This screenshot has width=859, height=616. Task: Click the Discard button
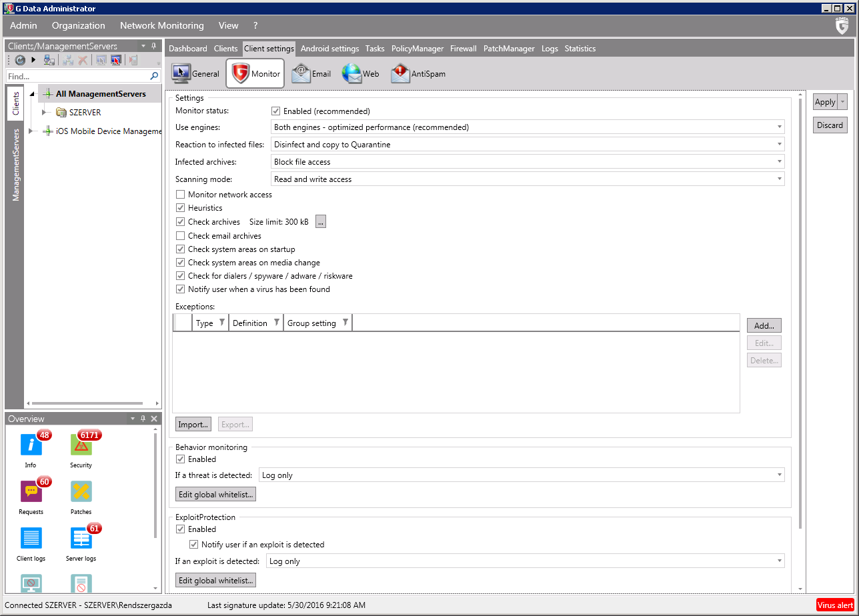click(x=830, y=125)
